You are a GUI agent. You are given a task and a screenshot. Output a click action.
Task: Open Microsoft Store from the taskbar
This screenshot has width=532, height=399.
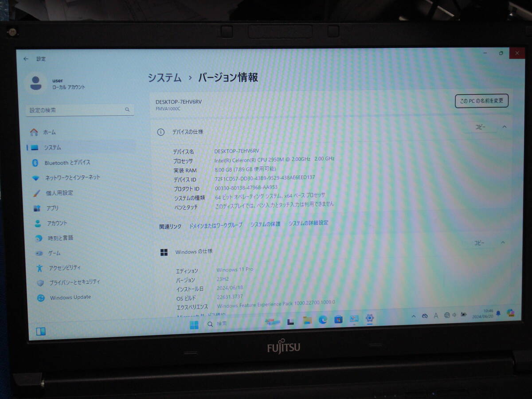pos(338,319)
